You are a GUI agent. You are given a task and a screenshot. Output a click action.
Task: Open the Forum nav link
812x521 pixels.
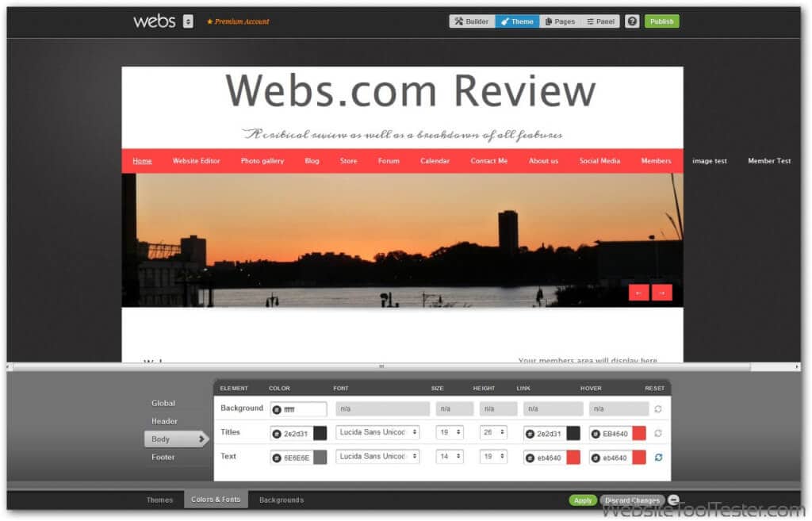pos(389,161)
